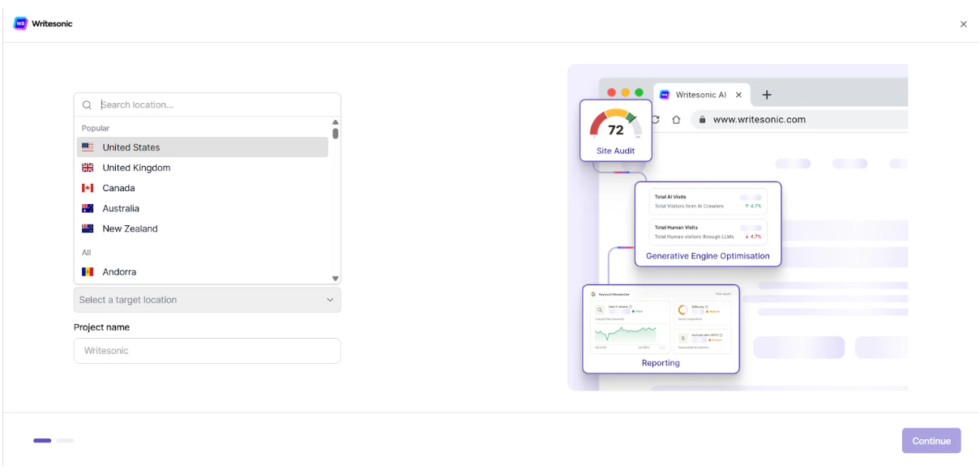Select United States from the list

pyautogui.click(x=203, y=147)
